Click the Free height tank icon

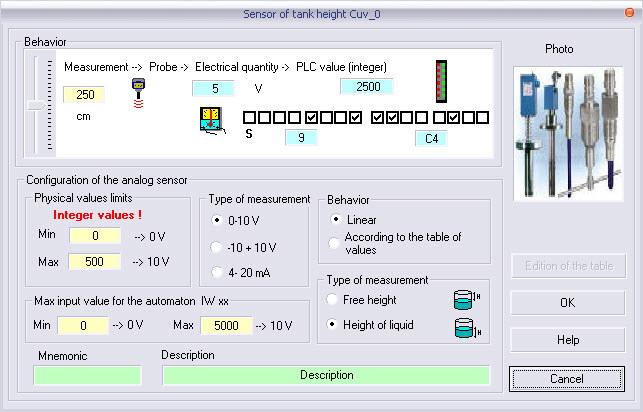[x=460, y=299]
